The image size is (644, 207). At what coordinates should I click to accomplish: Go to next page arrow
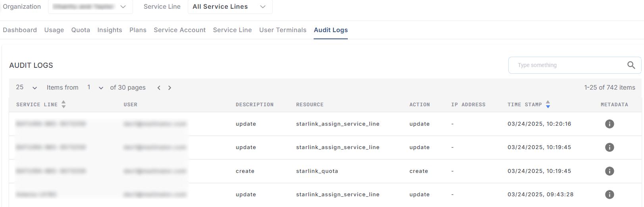pyautogui.click(x=170, y=88)
